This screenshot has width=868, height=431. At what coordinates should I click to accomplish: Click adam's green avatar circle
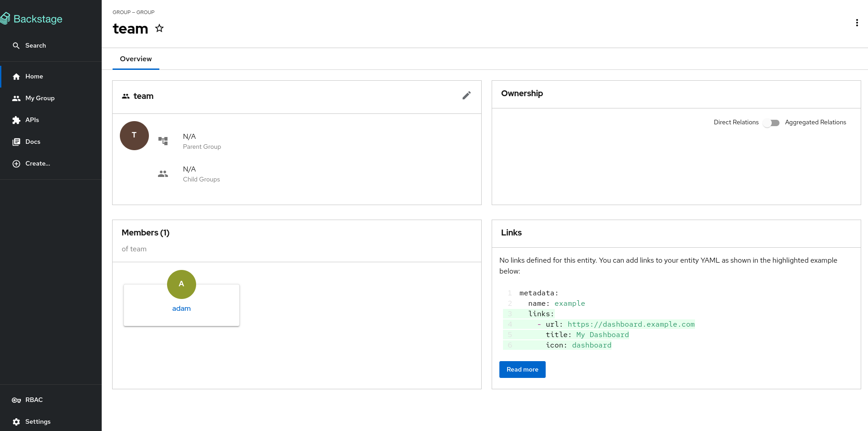click(x=181, y=284)
